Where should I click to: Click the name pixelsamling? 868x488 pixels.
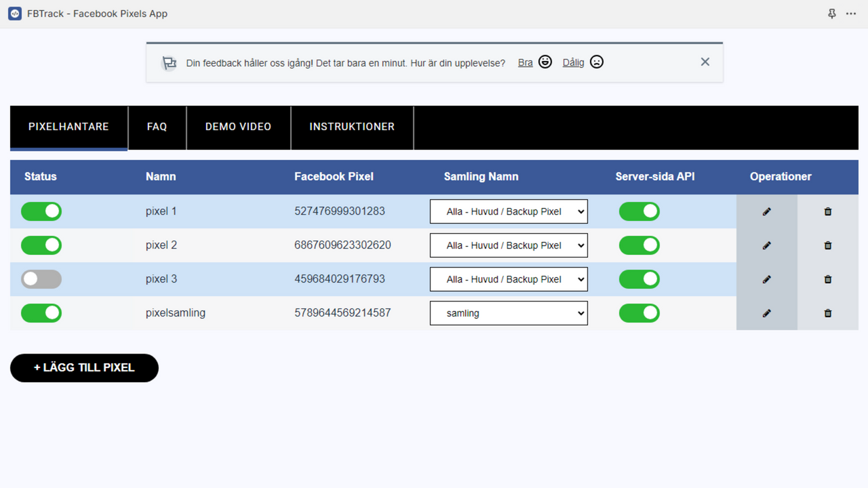pos(176,313)
